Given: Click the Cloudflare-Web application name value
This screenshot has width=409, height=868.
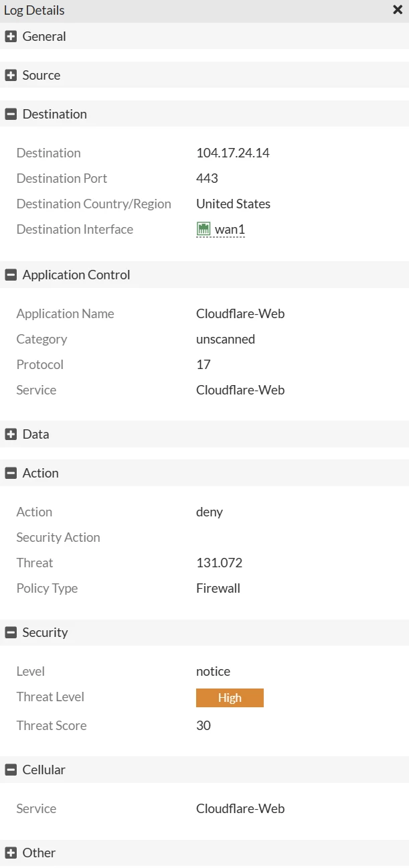Looking at the screenshot, I should coord(240,313).
